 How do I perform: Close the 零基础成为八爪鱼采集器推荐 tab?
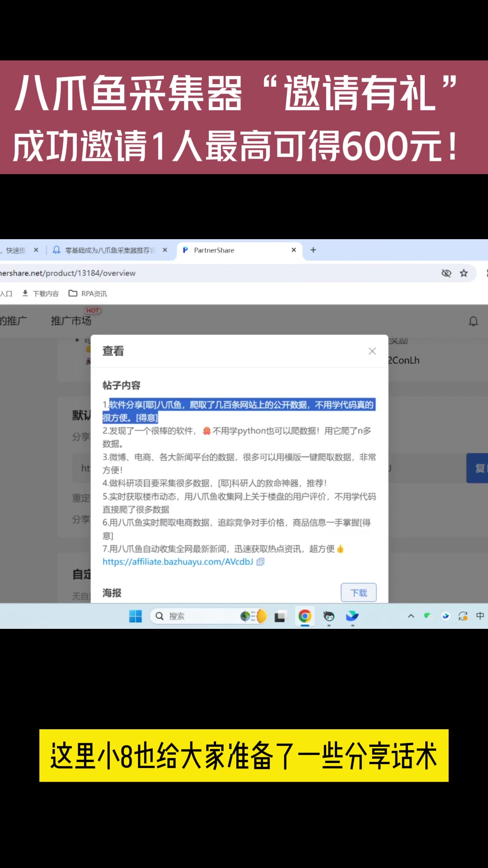tap(165, 250)
